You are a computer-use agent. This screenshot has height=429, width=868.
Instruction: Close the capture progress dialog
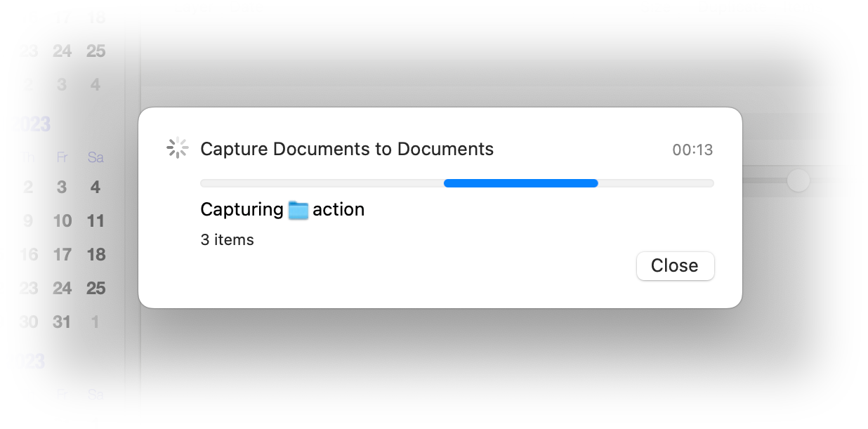coord(675,266)
